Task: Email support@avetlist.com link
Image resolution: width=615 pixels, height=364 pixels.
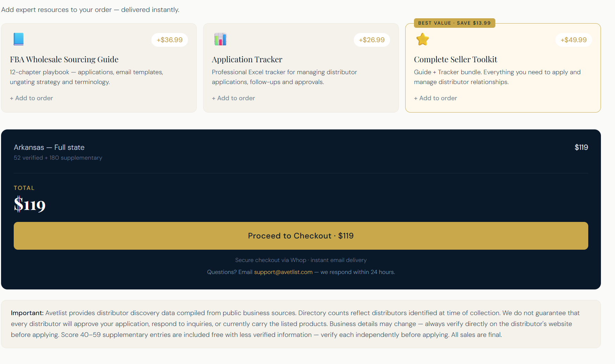Action: click(x=283, y=272)
